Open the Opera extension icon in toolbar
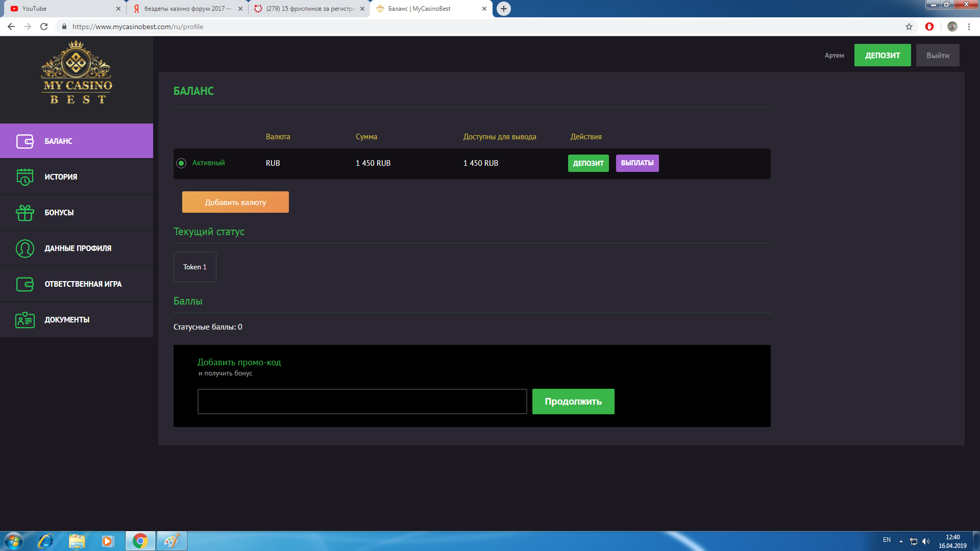Screen dimensions: 980x551 929,27
